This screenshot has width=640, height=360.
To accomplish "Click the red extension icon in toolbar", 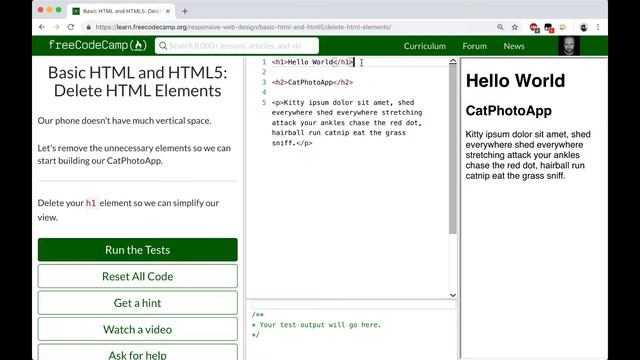I will click(x=534, y=27).
